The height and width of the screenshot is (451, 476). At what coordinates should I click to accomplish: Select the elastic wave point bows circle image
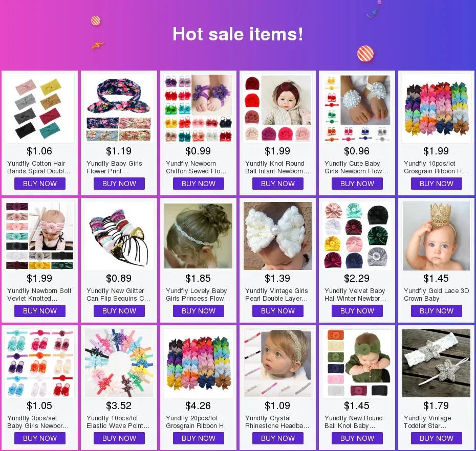click(x=119, y=364)
